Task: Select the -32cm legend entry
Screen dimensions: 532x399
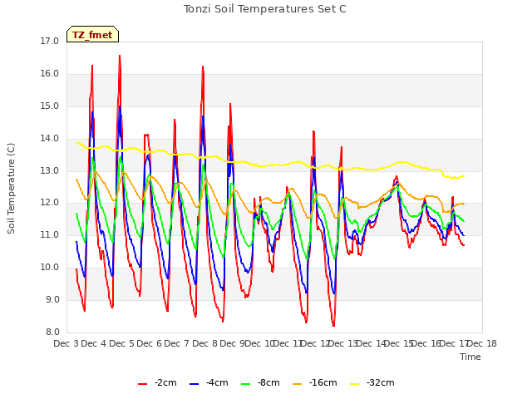Action: point(372,383)
